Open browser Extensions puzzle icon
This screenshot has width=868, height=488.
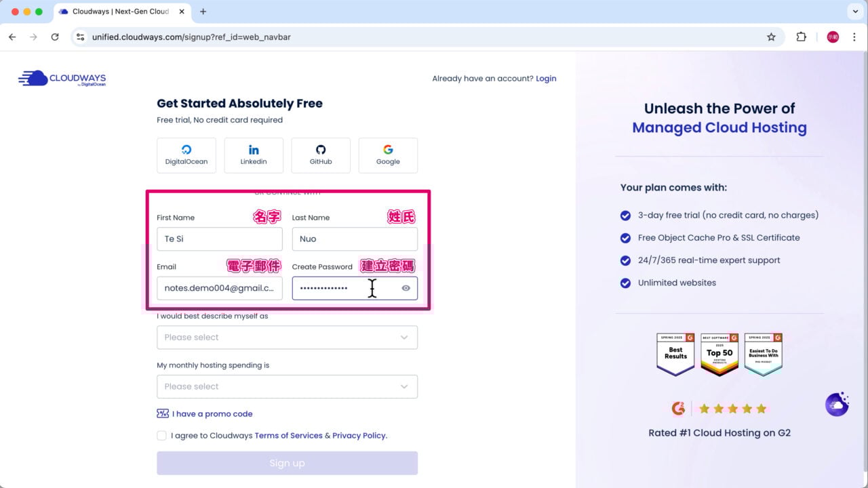pyautogui.click(x=801, y=37)
